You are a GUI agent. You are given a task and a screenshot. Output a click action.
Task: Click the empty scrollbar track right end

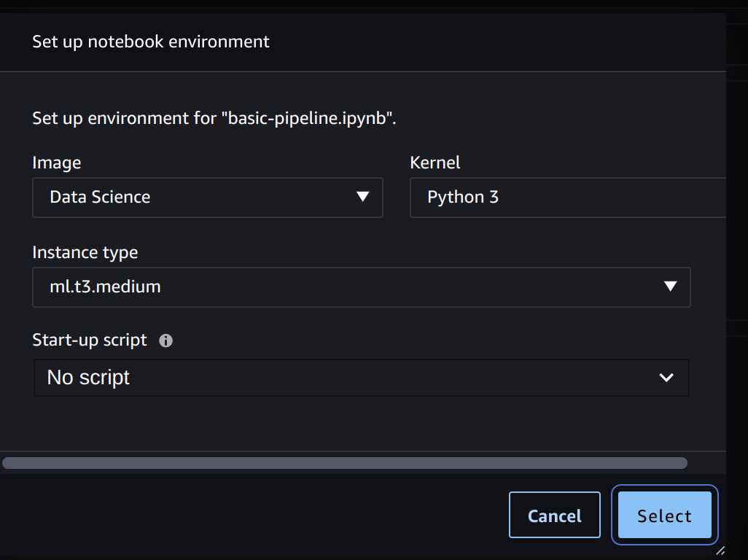click(705, 463)
